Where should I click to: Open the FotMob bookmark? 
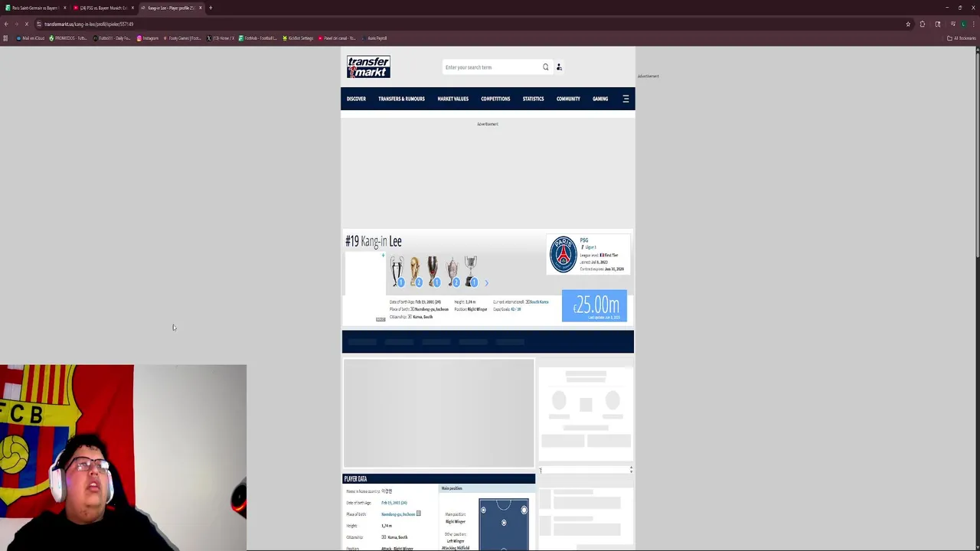coord(258,38)
